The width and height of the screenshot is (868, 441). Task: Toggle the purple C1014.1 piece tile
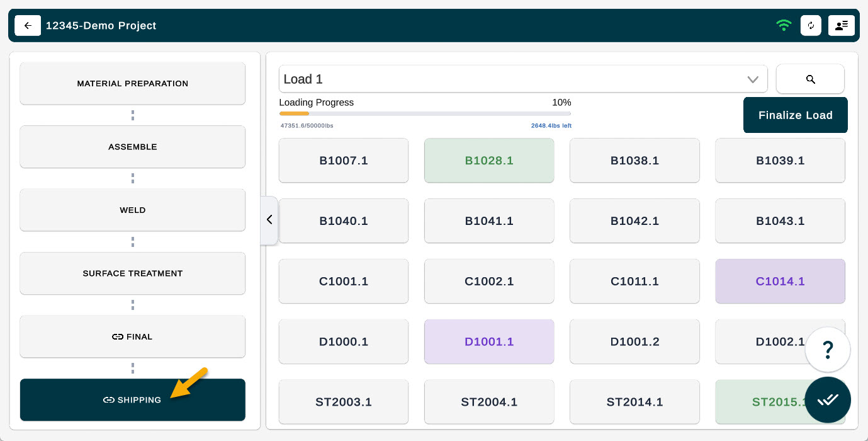click(x=780, y=282)
